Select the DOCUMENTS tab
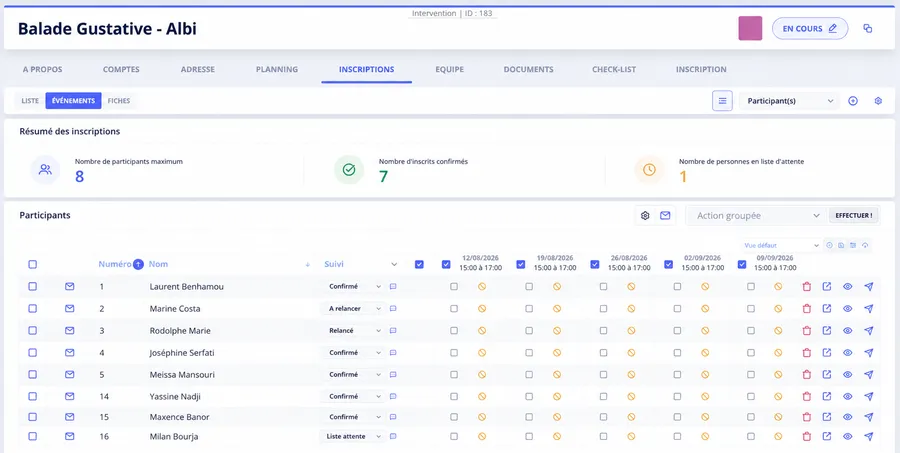Image resolution: width=900 pixels, height=453 pixels. coord(528,69)
